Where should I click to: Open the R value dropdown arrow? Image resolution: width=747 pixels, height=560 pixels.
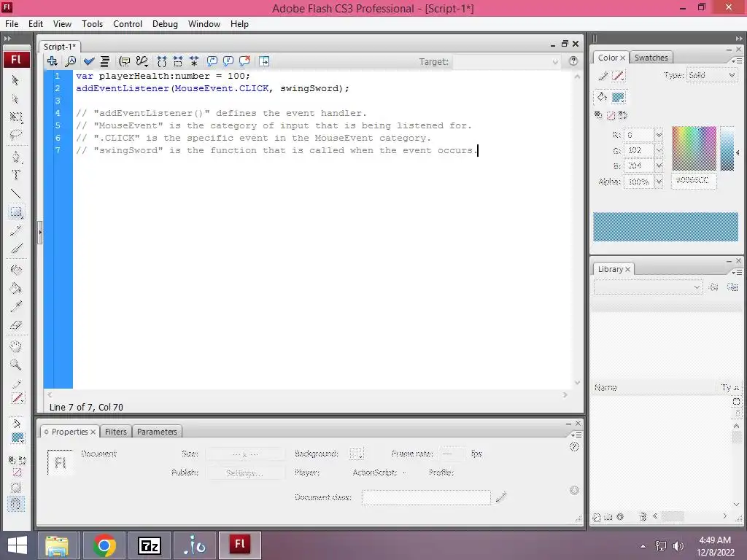(659, 135)
